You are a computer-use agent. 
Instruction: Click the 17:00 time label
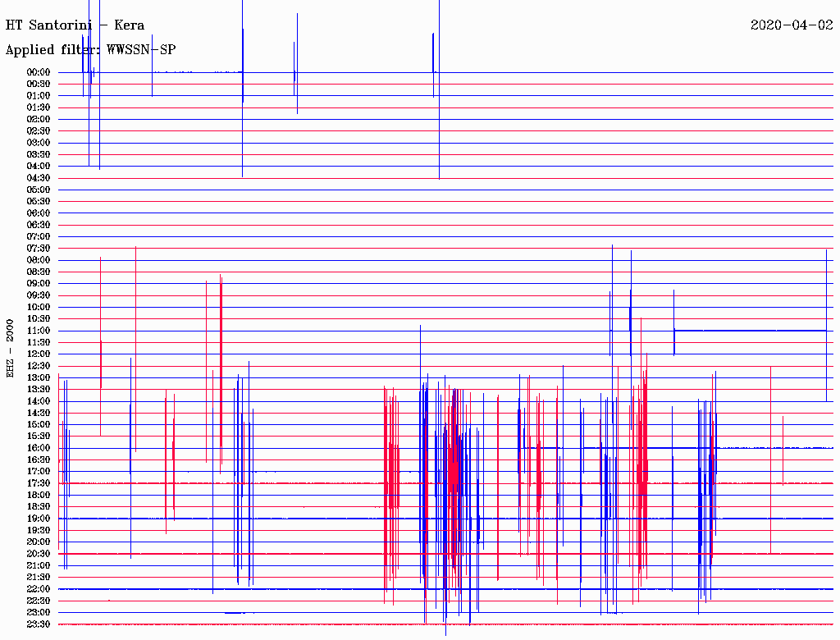[39, 472]
